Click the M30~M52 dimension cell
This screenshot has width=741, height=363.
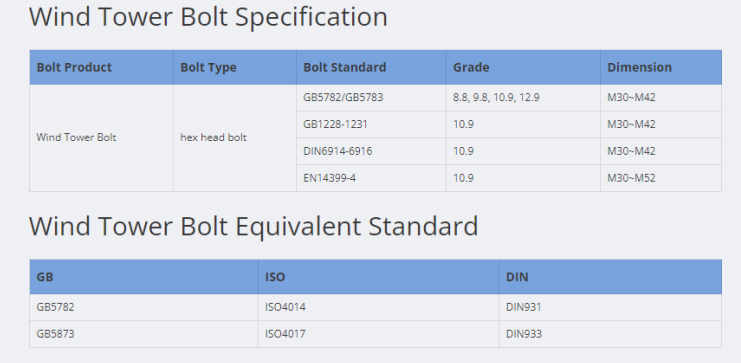[x=661, y=178]
